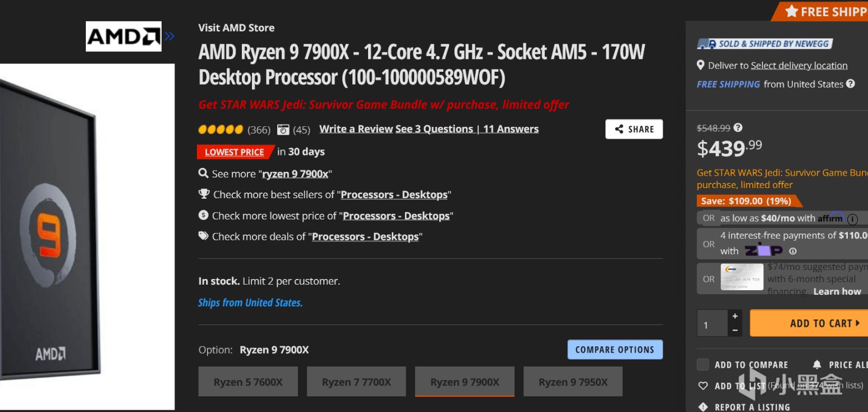Click the camera icon next to (45)
The height and width of the screenshot is (412, 868).
point(283,130)
